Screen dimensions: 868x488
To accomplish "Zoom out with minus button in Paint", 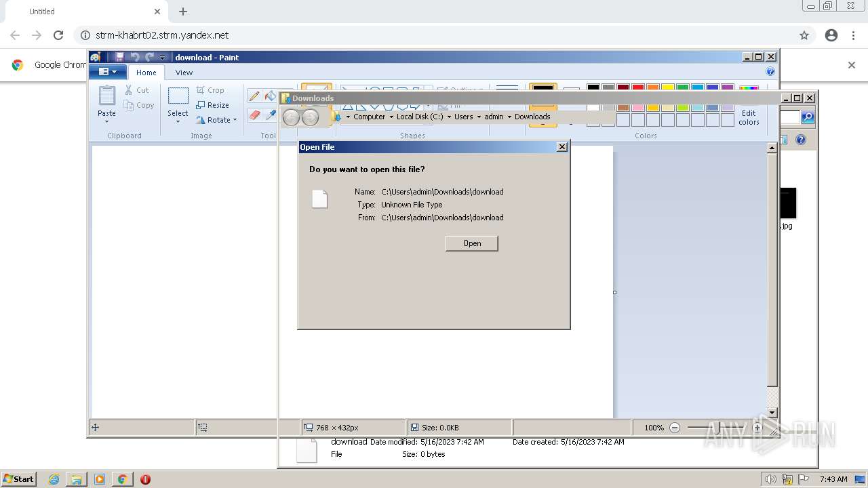I will click(675, 428).
